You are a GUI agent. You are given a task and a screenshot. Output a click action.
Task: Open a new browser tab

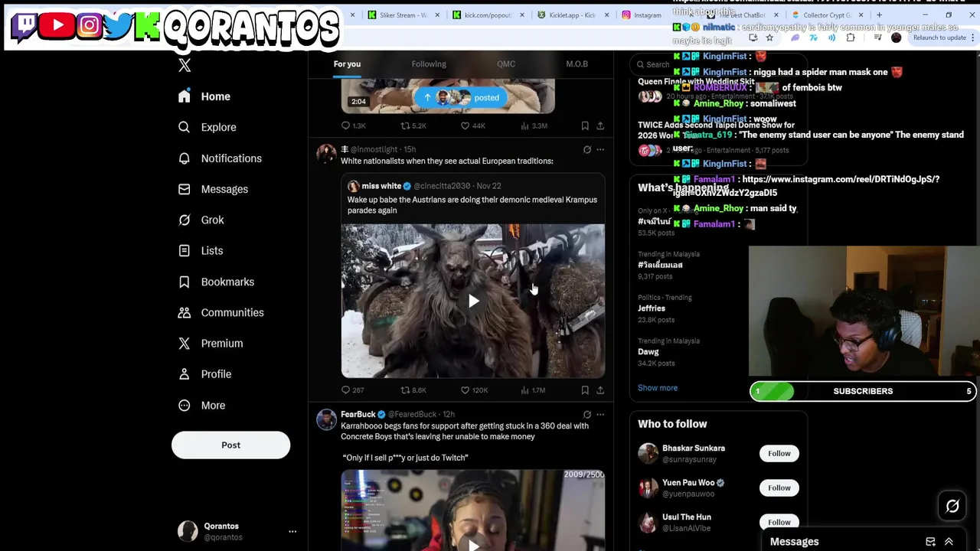click(x=879, y=15)
